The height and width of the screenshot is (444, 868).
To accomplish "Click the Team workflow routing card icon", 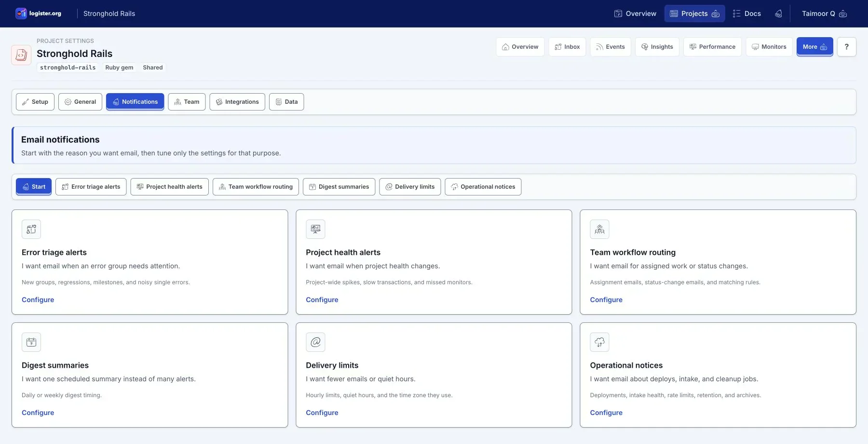I will pos(599,229).
